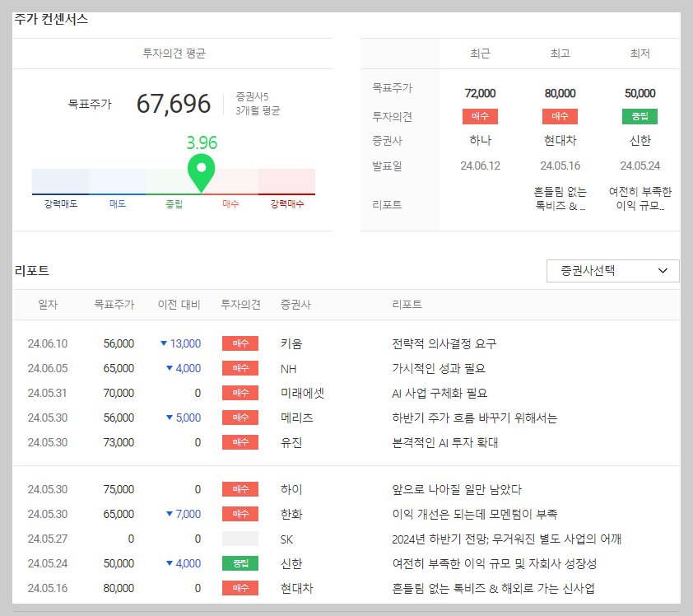Click the 최근 target price 72,000
The width and height of the screenshot is (693, 616).
click(480, 93)
